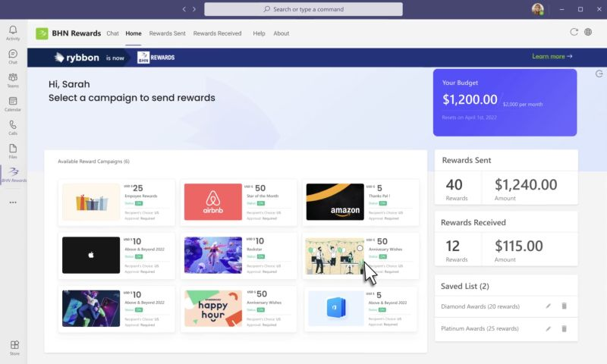Click the rybbon logo in the banner
The image size is (607, 364).
click(77, 57)
